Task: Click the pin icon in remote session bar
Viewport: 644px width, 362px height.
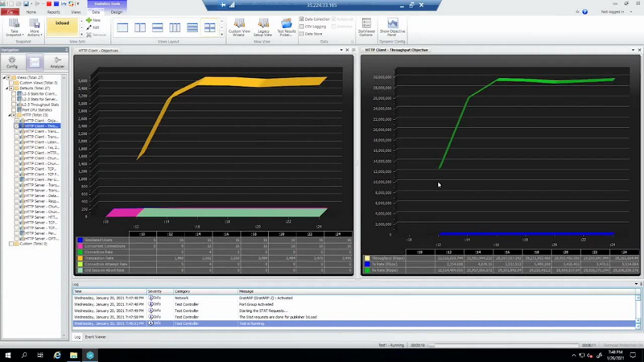Action: pyautogui.click(x=223, y=5)
